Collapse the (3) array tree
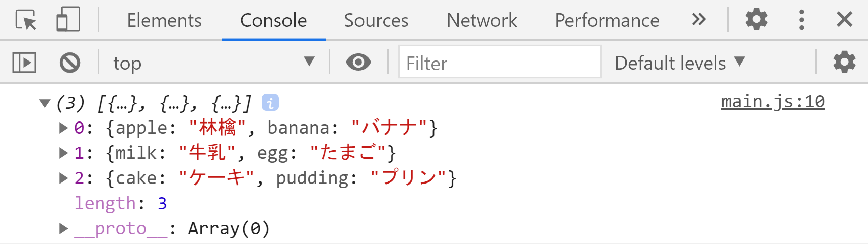The width and height of the screenshot is (868, 244). coord(45,103)
